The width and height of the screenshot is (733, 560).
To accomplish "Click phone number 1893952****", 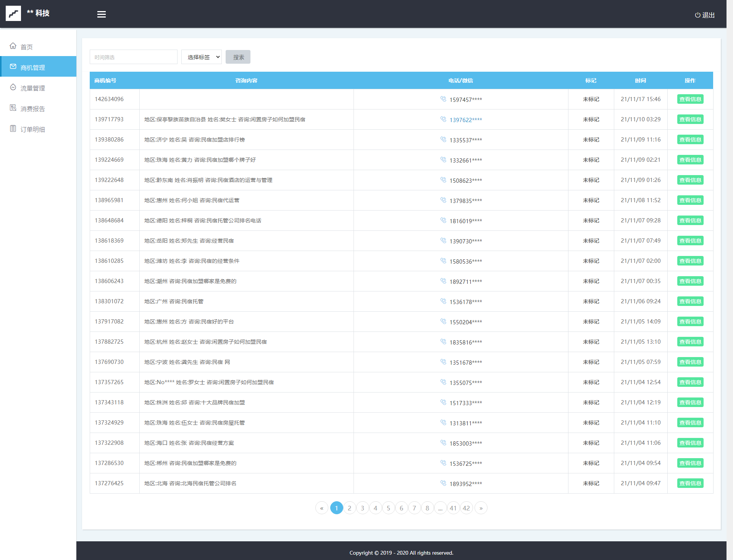I will 466,484.
